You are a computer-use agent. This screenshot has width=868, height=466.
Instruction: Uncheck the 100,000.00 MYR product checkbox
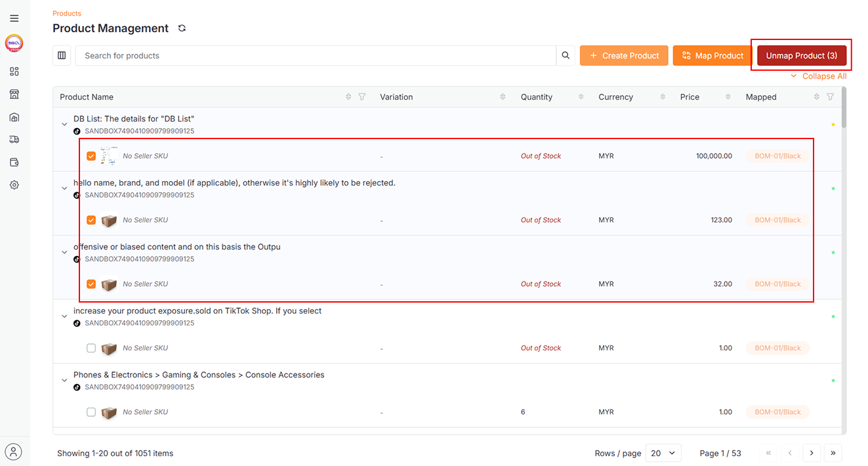click(91, 156)
